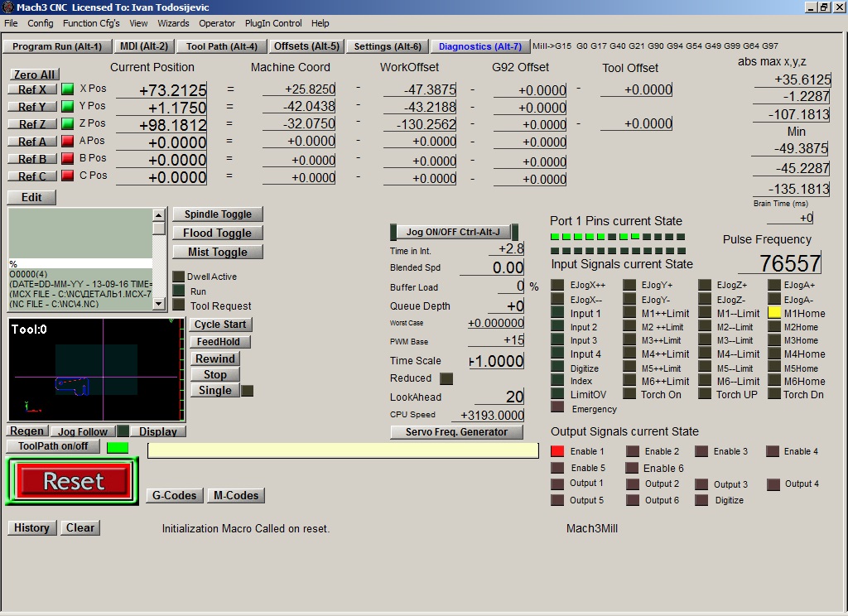The image size is (848, 616).
Task: Click the G-code list scroll down arrow
Action: pyautogui.click(x=158, y=304)
